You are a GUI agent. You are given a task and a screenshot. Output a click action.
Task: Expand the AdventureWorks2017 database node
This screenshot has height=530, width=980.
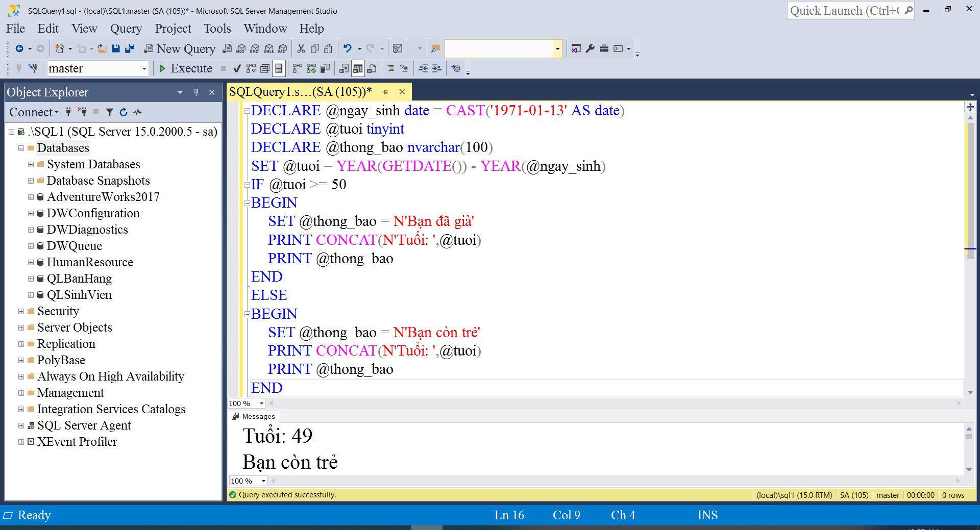coord(31,197)
